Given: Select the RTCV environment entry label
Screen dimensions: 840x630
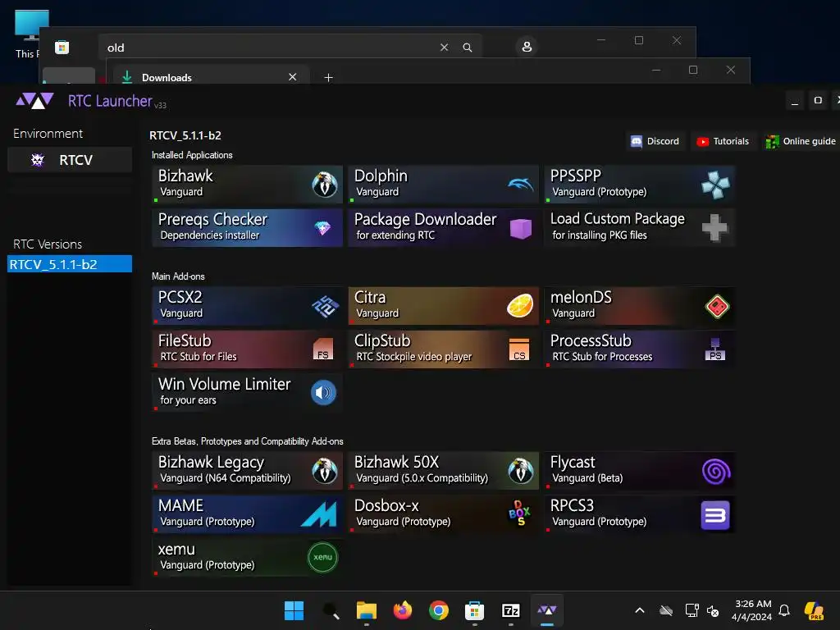Looking at the screenshot, I should click(75, 160).
